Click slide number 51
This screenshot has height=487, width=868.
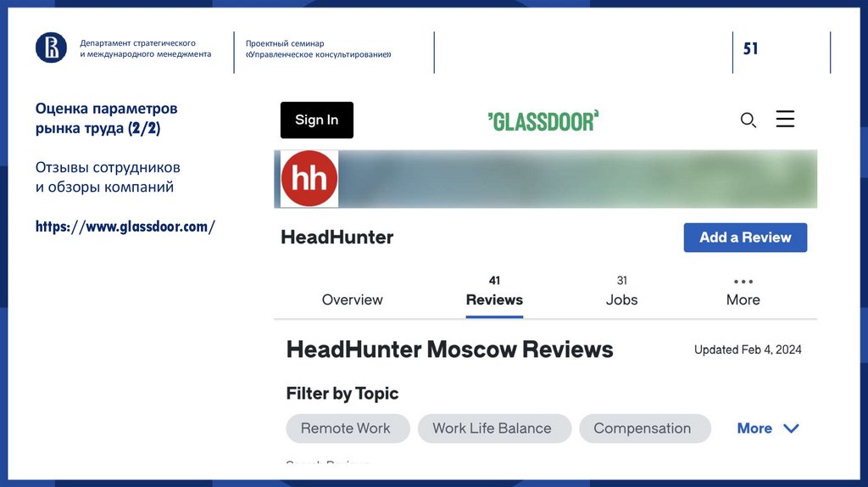coord(750,48)
